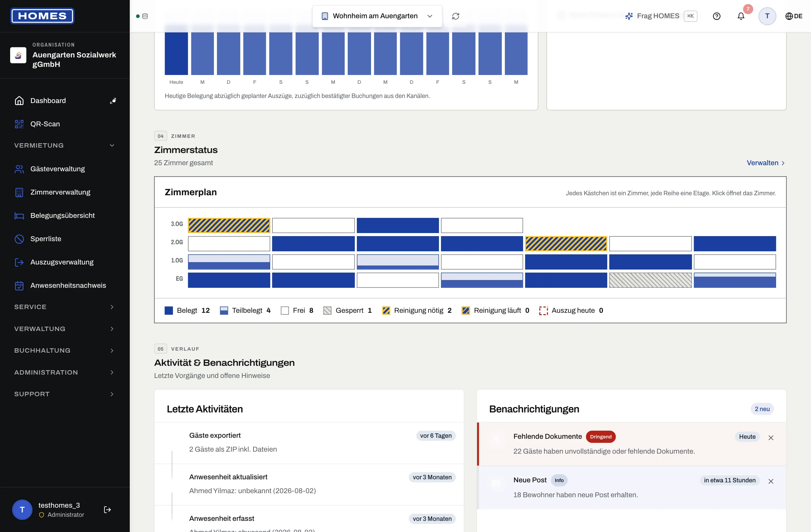The width and height of the screenshot is (811, 532).
Task: Click the Frei legend swatch
Action: click(285, 311)
